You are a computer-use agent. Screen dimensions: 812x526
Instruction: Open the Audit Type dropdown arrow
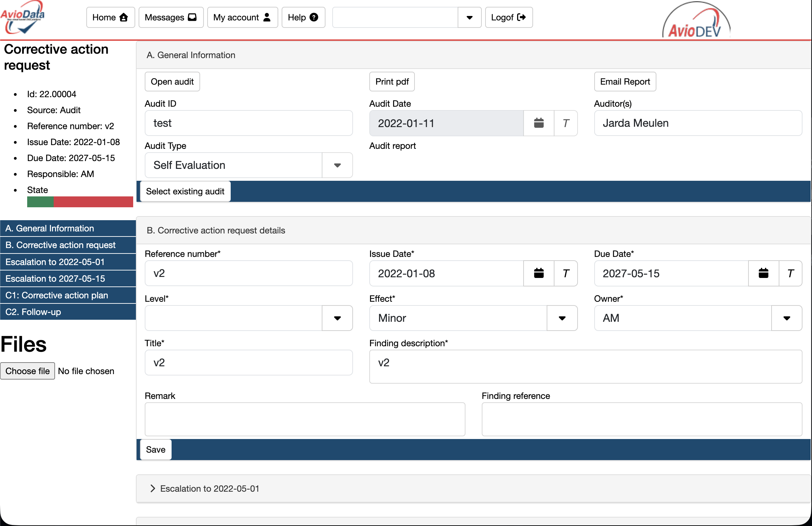[x=337, y=165]
